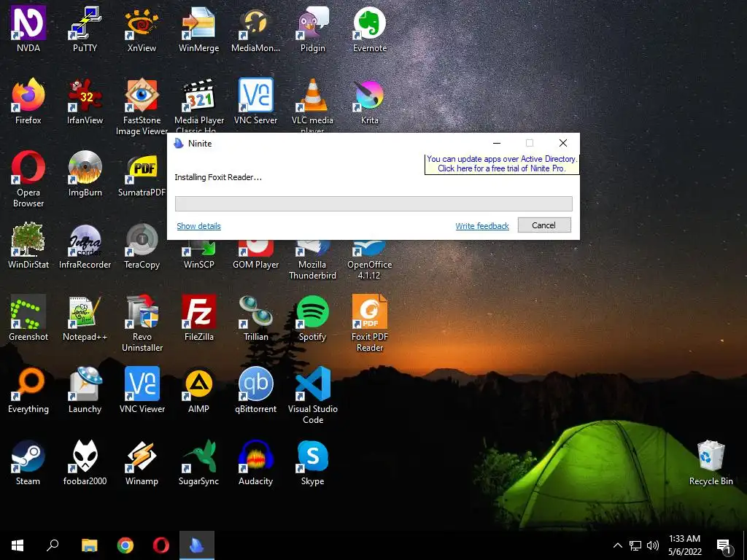Select the OpenOffice 4.1.12 label

[369, 270]
